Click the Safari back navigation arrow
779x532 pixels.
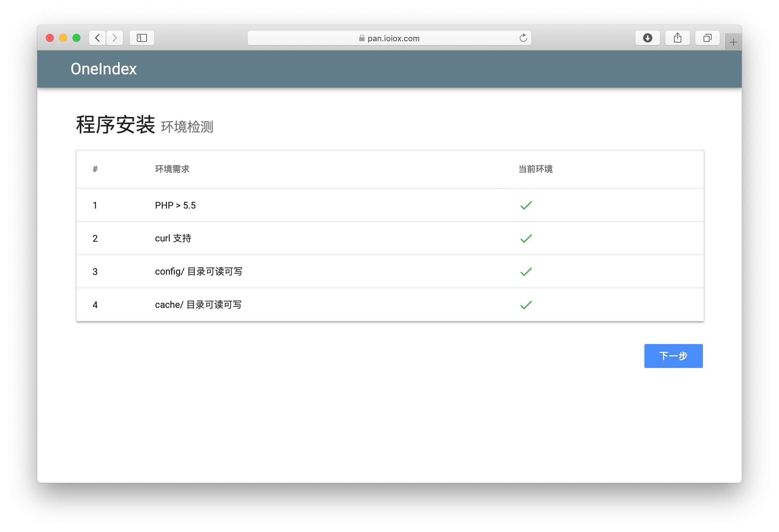pos(98,38)
